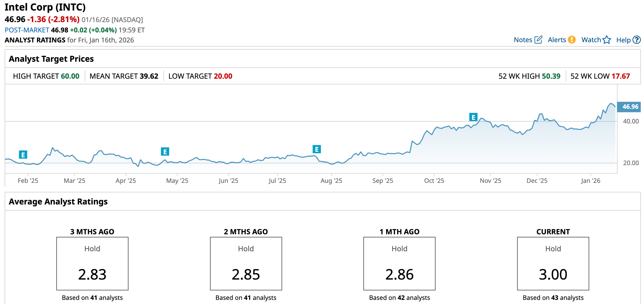Image resolution: width=644 pixels, height=304 pixels.
Task: Select the 3 MTHS AGO rating box
Action: (x=92, y=264)
